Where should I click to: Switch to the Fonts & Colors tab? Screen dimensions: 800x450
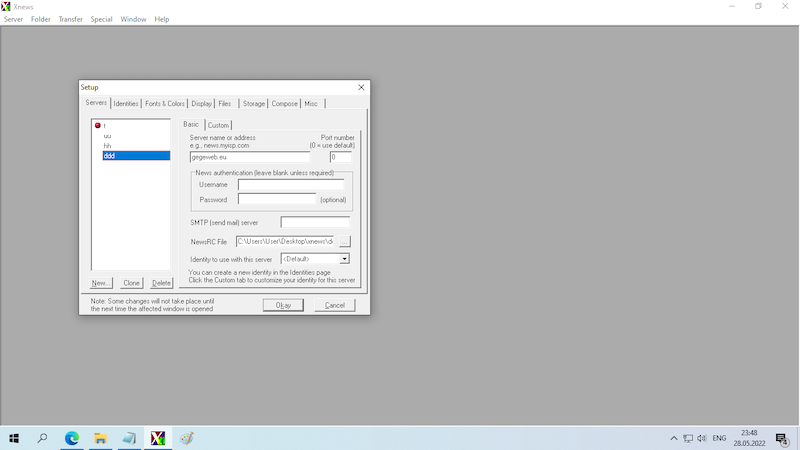(x=165, y=103)
